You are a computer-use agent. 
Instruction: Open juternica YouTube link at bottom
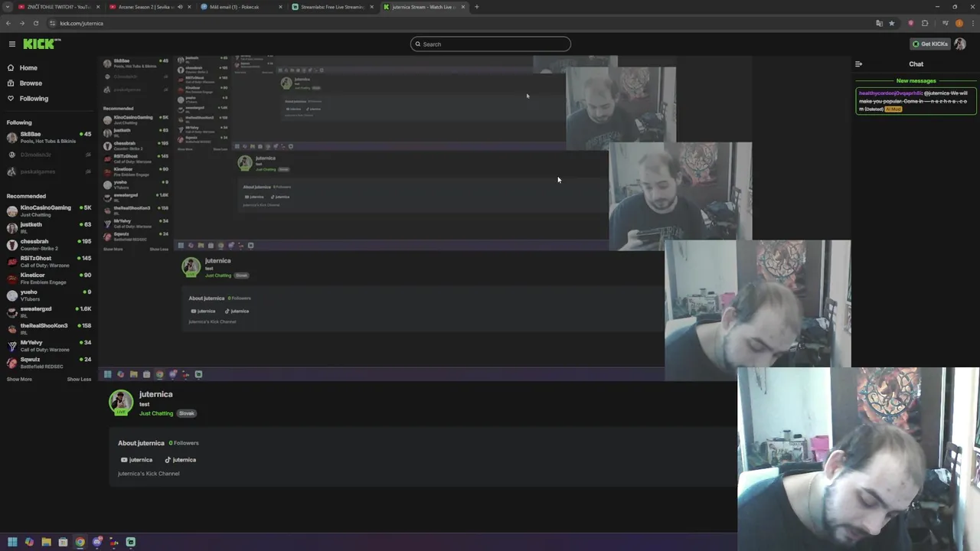pos(136,460)
